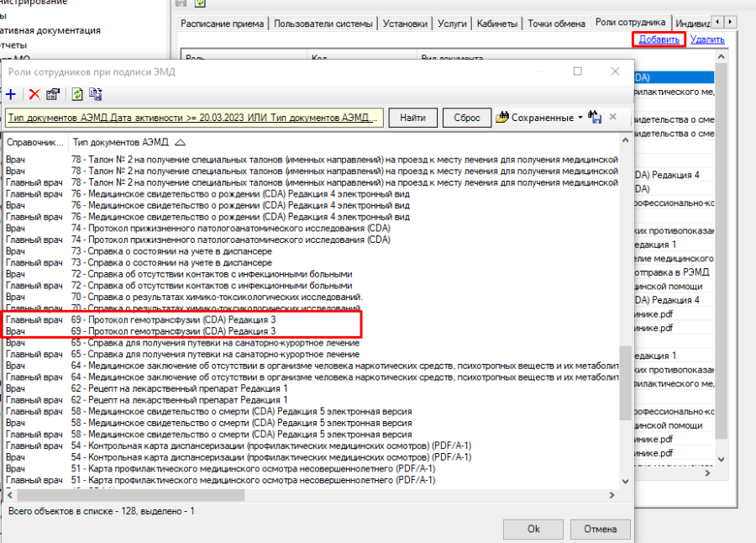Open the record properties icon in dialog toolbar
Screen dimensions: 756x543
click(53, 94)
